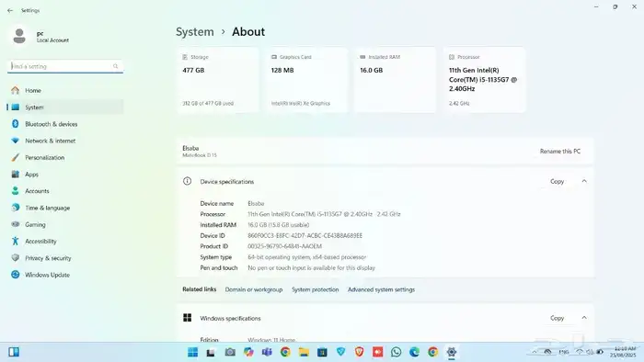The height and width of the screenshot is (362, 644).
Task: Select System in the sidebar
Action: (65, 107)
